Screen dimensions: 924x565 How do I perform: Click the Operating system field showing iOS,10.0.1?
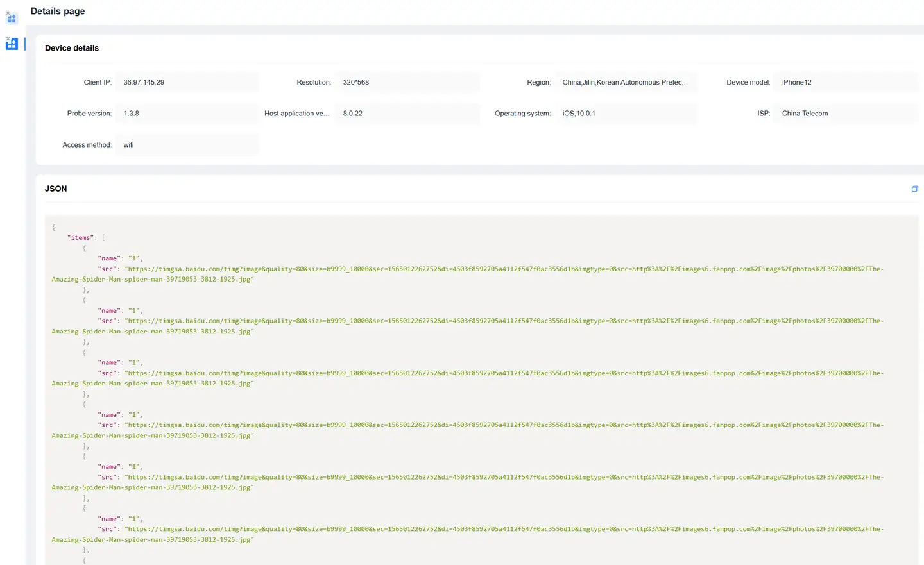(625, 114)
